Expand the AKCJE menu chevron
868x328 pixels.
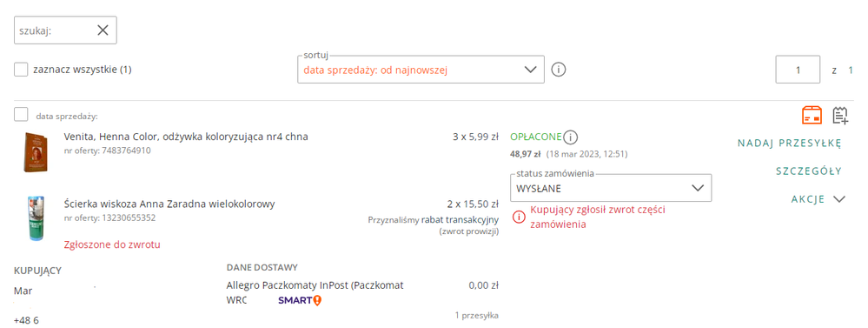pos(839,199)
